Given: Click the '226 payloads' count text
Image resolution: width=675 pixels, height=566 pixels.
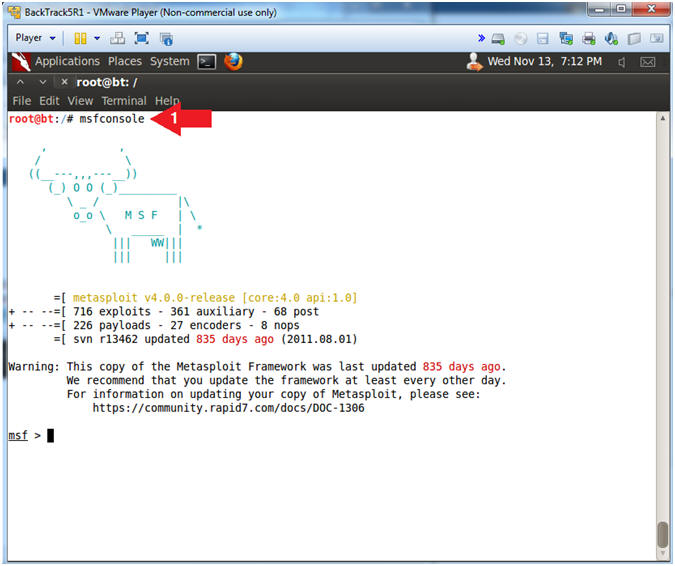Looking at the screenshot, I should pyautogui.click(x=111, y=325).
